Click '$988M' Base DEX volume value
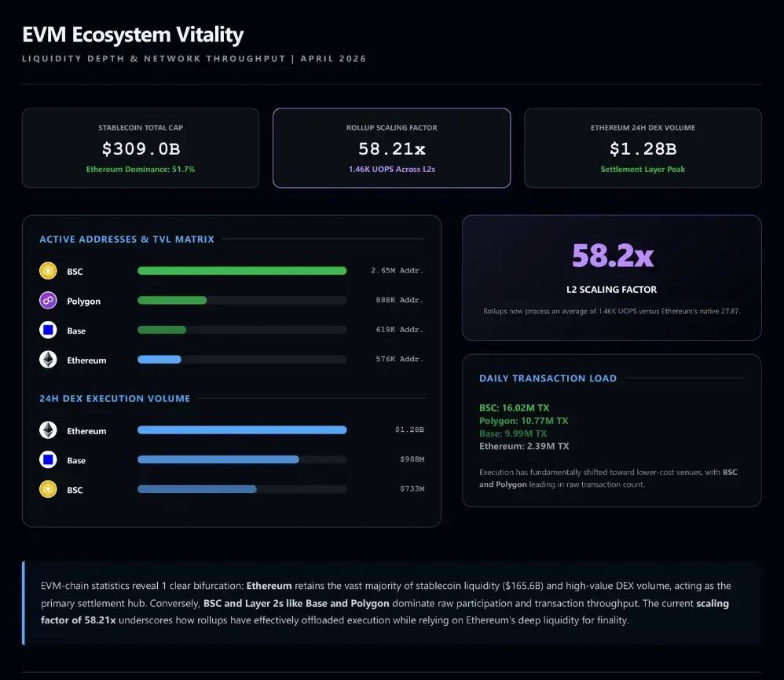Screen dimensions: 784x680 [x=412, y=459]
